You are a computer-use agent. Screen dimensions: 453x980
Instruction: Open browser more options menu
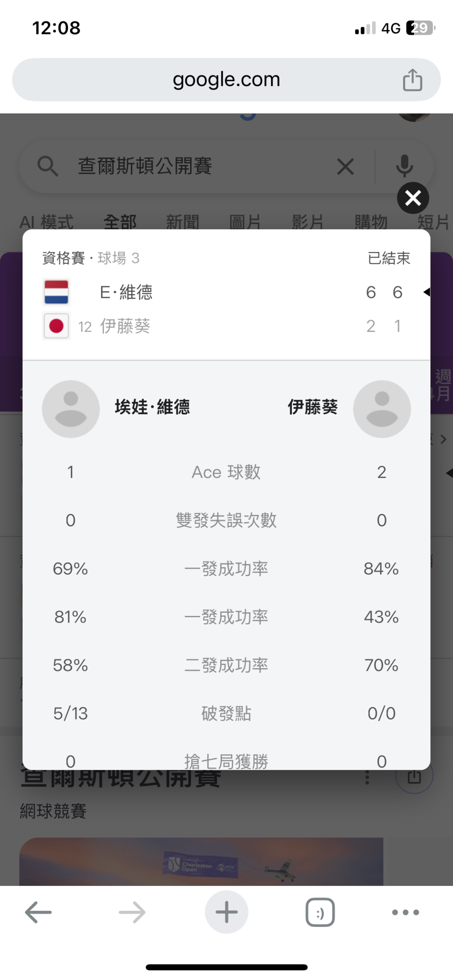tap(405, 912)
